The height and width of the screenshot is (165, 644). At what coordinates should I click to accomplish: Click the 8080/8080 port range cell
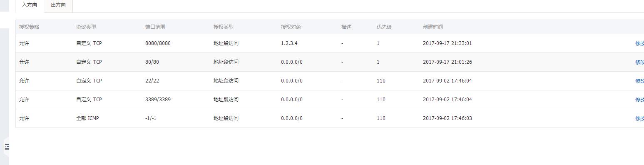click(158, 43)
